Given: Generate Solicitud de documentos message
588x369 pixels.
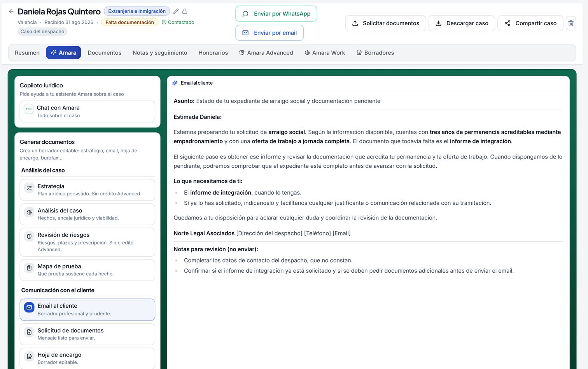Looking at the screenshot, I should [x=87, y=334].
